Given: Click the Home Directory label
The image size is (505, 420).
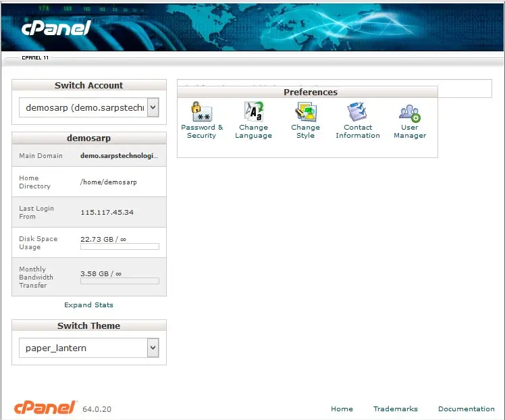Looking at the screenshot, I should 35,182.
